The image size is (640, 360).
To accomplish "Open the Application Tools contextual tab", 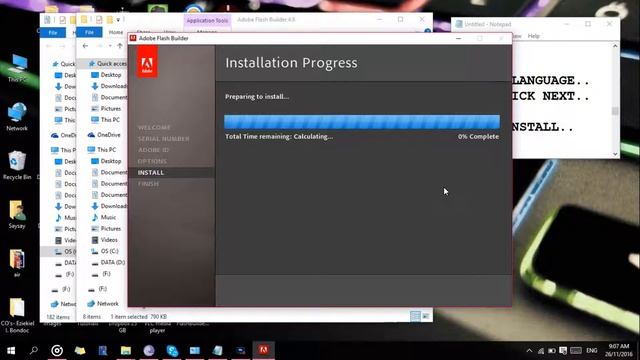I will pyautogui.click(x=207, y=20).
